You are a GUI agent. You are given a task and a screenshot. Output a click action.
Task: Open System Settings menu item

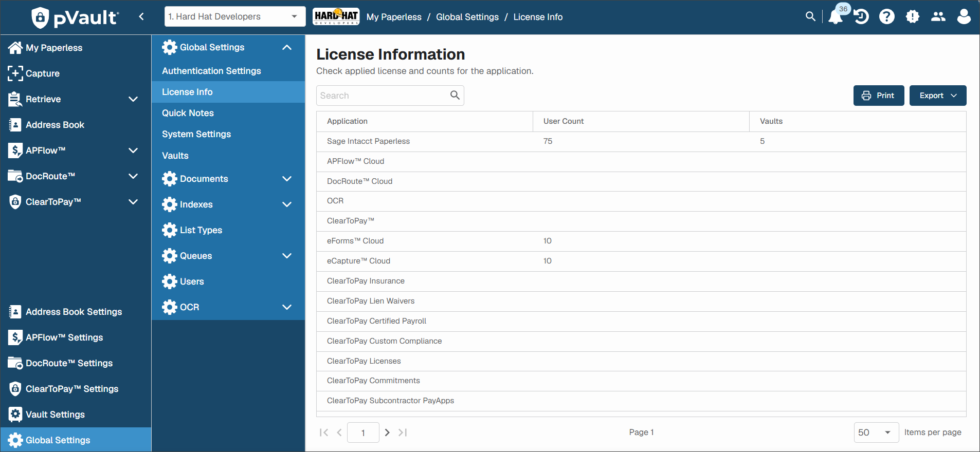[x=228, y=134]
